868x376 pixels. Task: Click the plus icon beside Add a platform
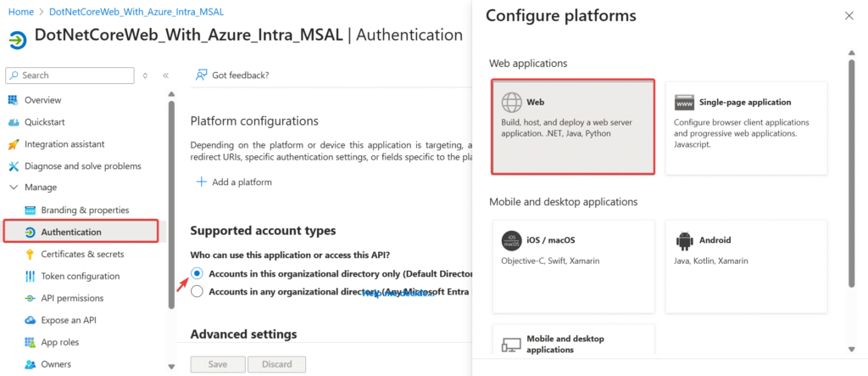click(202, 182)
